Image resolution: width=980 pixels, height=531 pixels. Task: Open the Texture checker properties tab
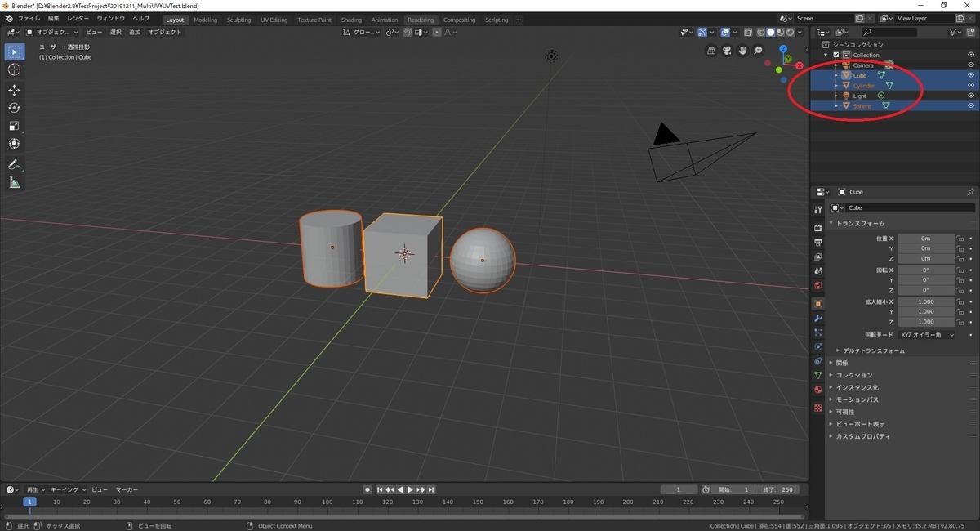(817, 408)
